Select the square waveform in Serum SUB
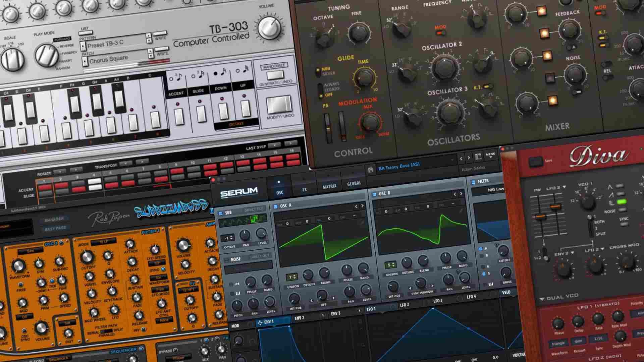The image size is (644, 362). pos(255,220)
